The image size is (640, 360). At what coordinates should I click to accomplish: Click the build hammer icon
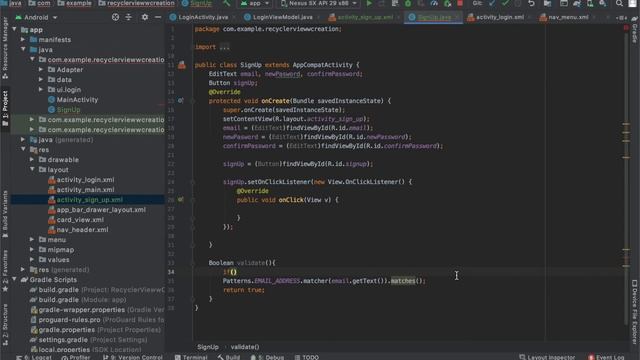pyautogui.click(x=227, y=3)
